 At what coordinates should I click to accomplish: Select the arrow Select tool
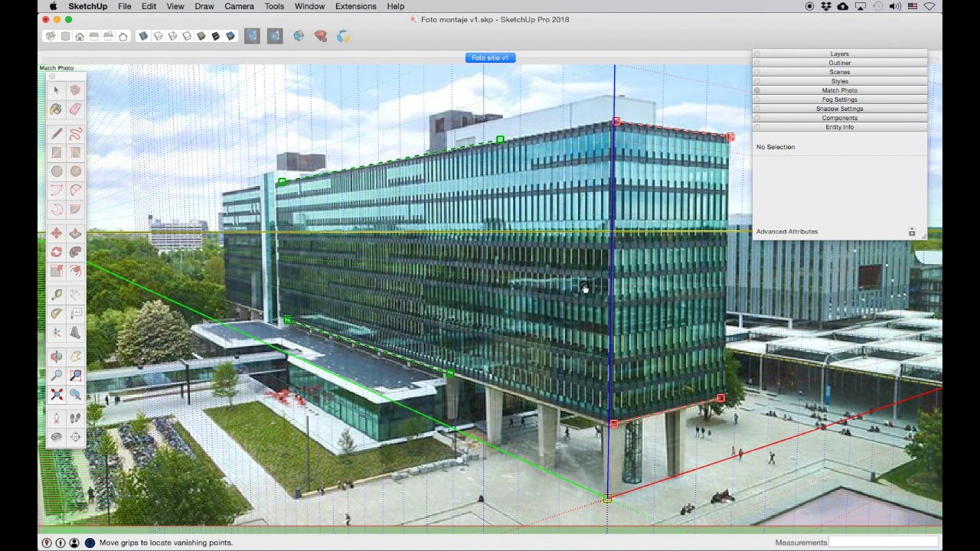(x=56, y=90)
